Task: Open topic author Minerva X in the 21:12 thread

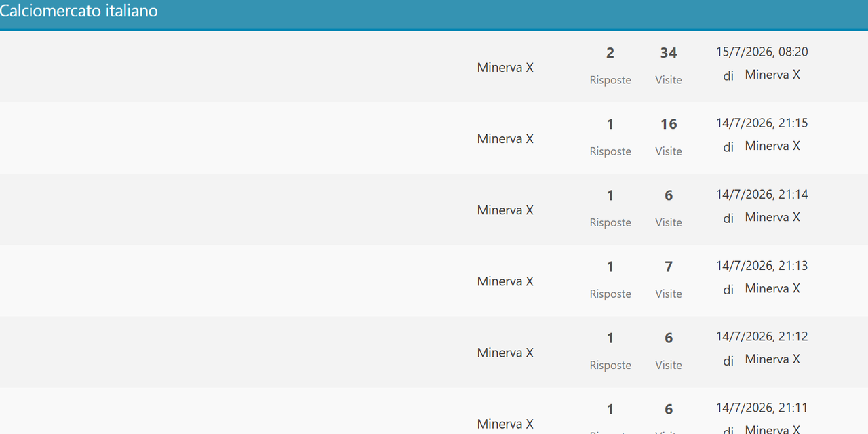Action: [x=505, y=353]
